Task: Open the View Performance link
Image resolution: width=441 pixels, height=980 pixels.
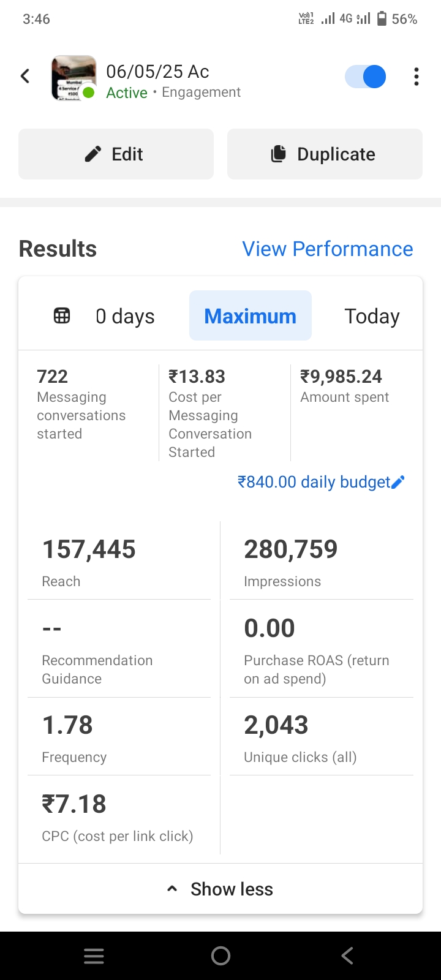Action: 327,249
